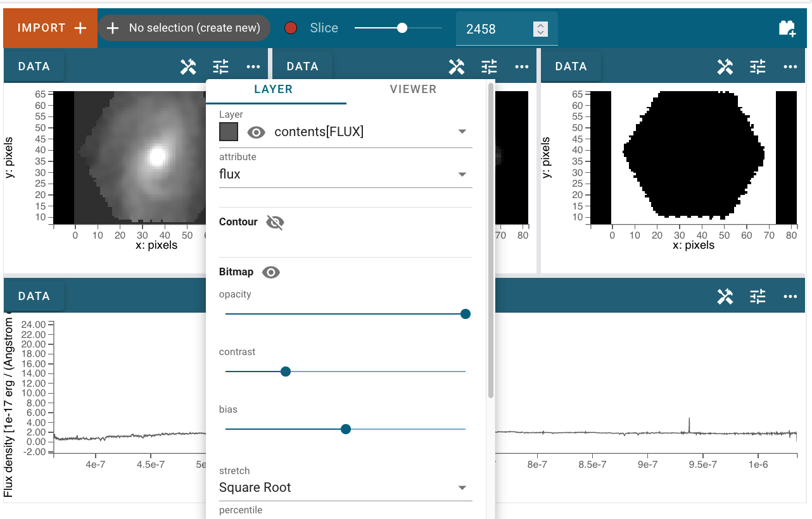Click No selection (create new) button
The image size is (812, 519).
pyautogui.click(x=184, y=28)
